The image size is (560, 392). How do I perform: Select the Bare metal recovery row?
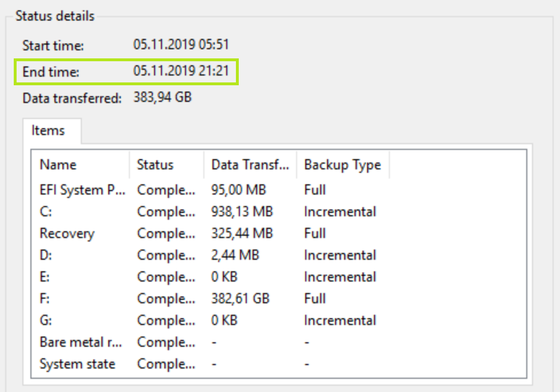pyautogui.click(x=81, y=342)
